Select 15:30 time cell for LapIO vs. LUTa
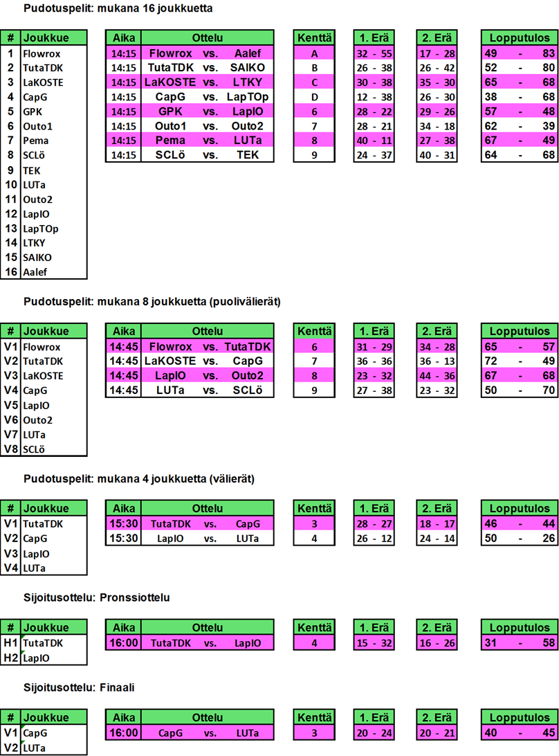 (x=124, y=539)
